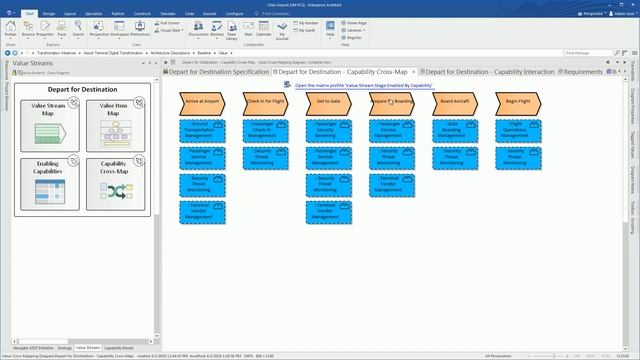Select Flight Operations Management capability
This screenshot has width=640, height=360.
(x=518, y=131)
